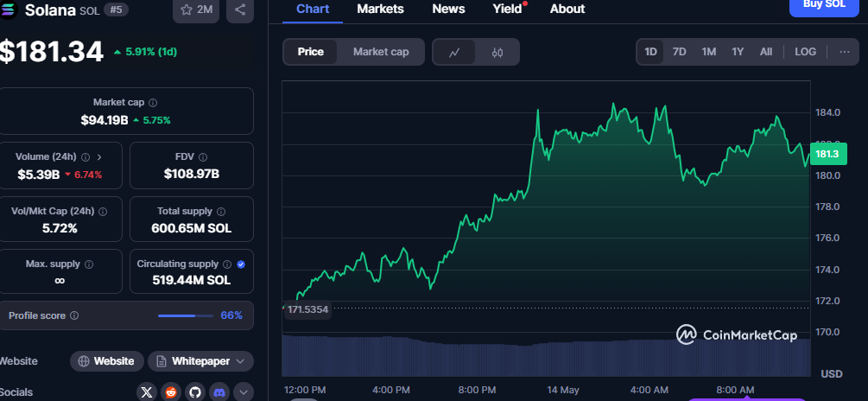The image size is (868, 401).
Task: Switch to candlestick chart view
Action: click(x=497, y=52)
